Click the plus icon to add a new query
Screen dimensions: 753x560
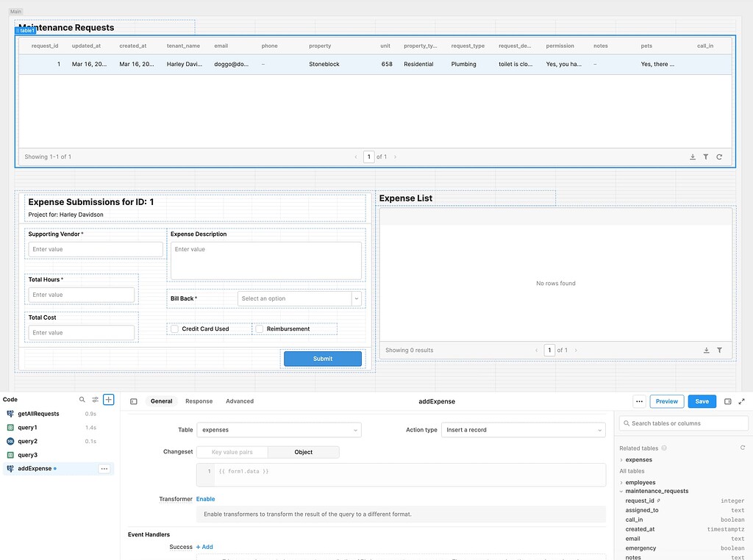tap(108, 400)
